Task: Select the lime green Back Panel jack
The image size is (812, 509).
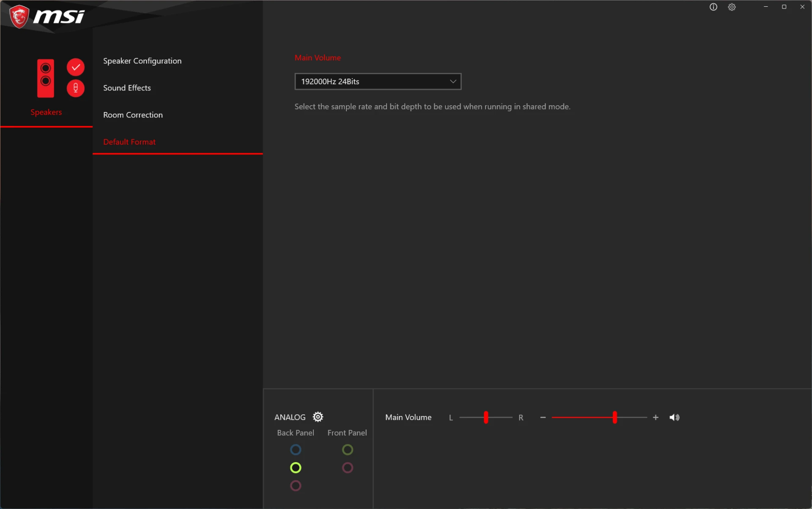Action: click(x=296, y=468)
